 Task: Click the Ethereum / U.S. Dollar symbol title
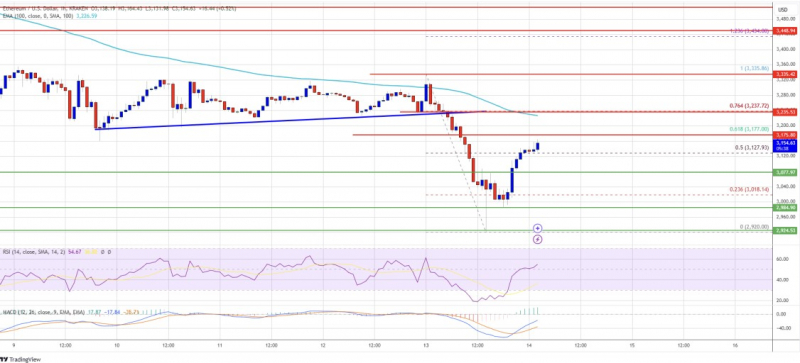tap(32, 9)
